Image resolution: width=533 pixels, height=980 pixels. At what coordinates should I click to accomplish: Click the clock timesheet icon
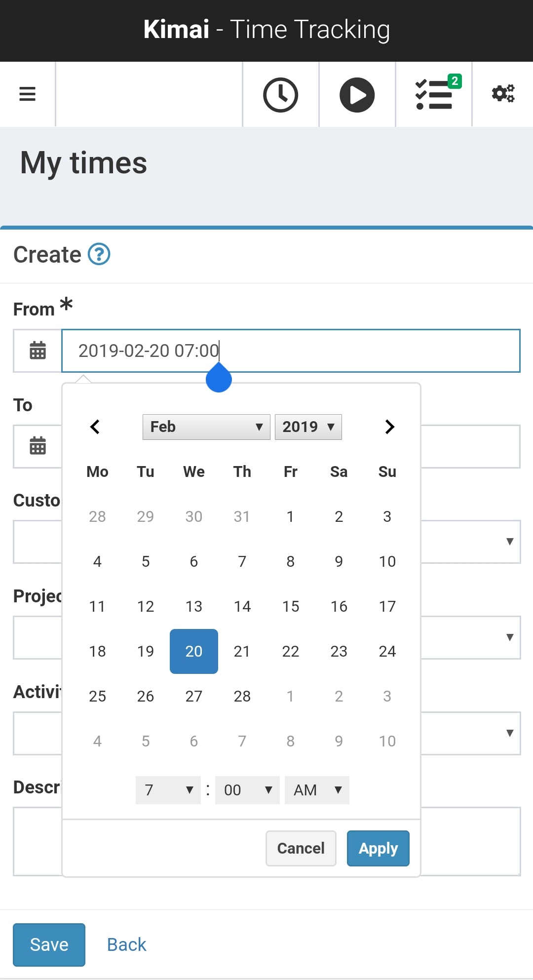pos(280,94)
